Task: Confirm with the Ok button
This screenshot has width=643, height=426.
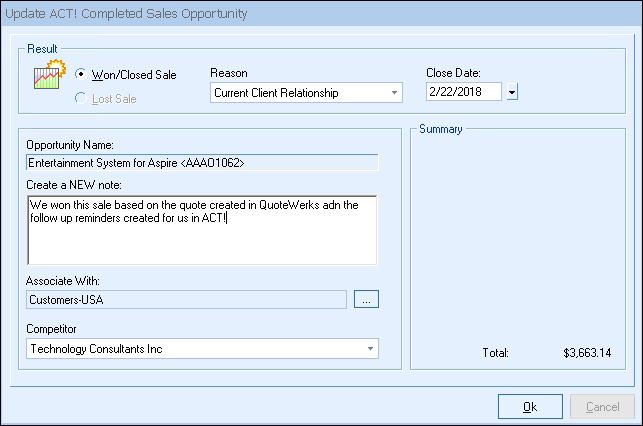Action: pos(530,406)
